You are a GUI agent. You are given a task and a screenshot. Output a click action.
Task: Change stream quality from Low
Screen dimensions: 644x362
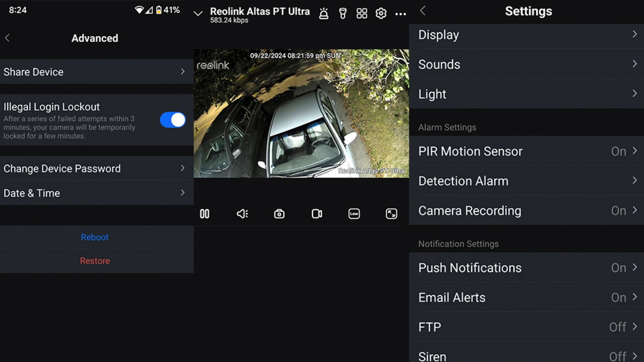pyautogui.click(x=354, y=214)
